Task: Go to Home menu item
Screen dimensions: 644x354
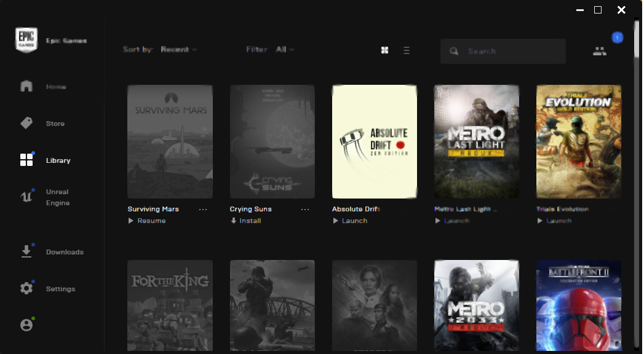Action: pos(56,87)
